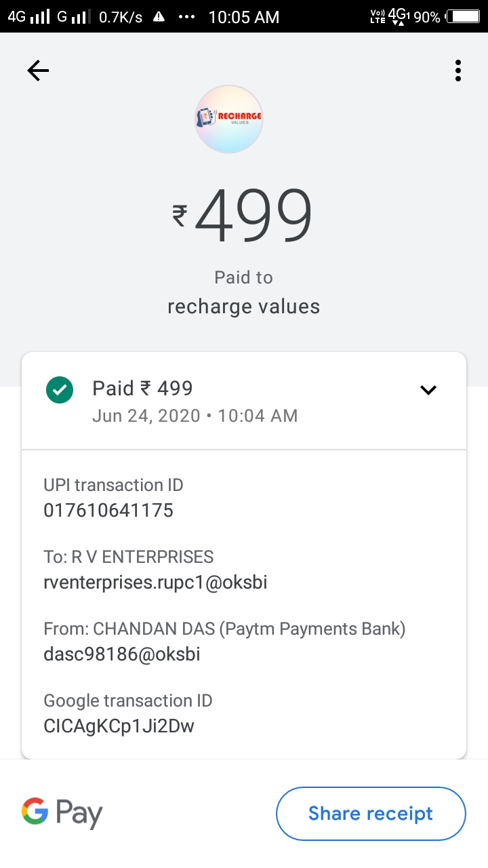Tap the VoLTE indicator icon

coord(378,17)
